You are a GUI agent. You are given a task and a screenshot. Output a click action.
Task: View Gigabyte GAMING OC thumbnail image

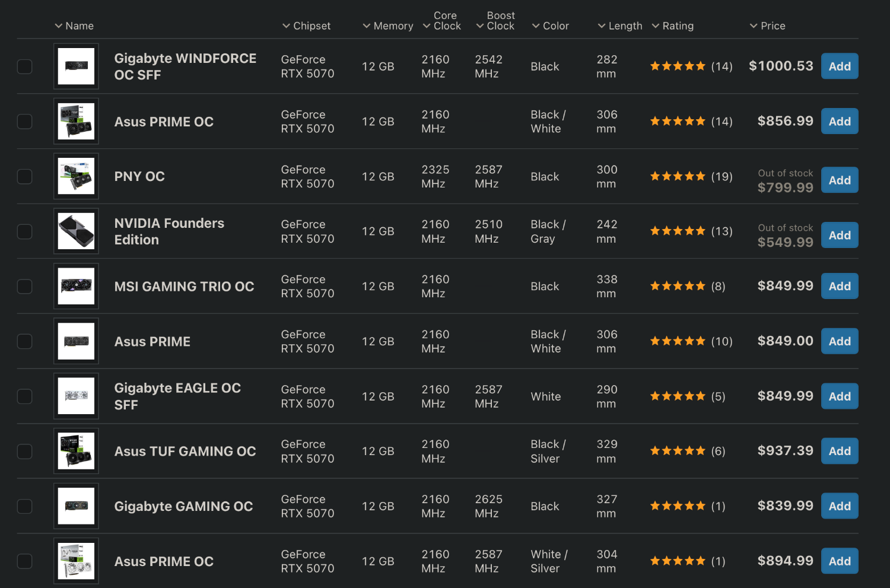[76, 506]
